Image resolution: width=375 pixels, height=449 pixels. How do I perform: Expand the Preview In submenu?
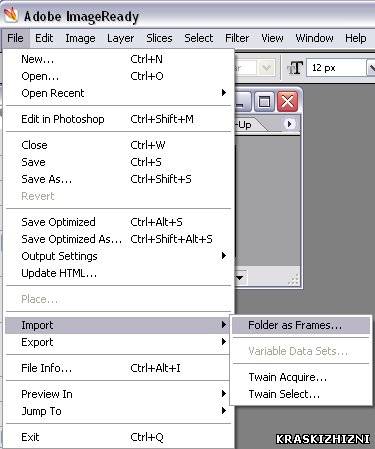click(118, 394)
